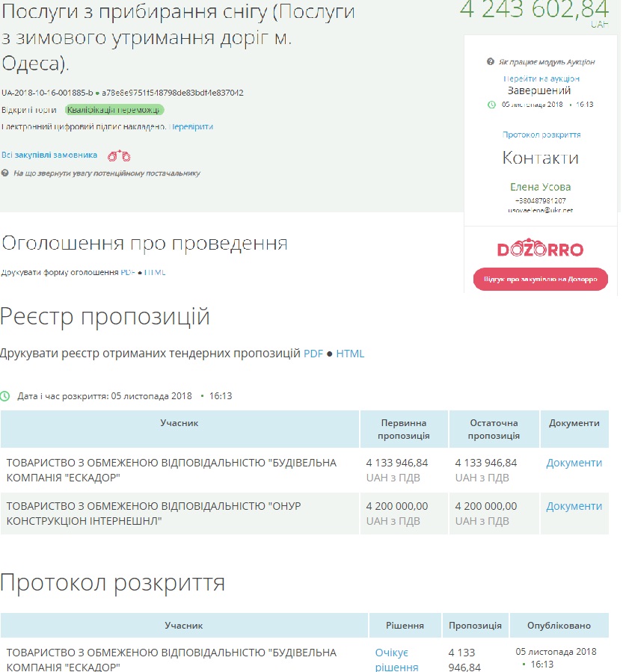623x672 pixels.
Task: Click the question mark icon beside 'Як працює модуль Аукціон'
Action: click(491, 62)
